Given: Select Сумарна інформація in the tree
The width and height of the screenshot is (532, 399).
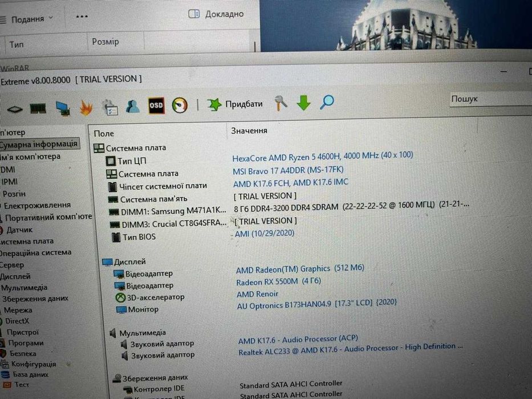Looking at the screenshot, I should pos(39,144).
